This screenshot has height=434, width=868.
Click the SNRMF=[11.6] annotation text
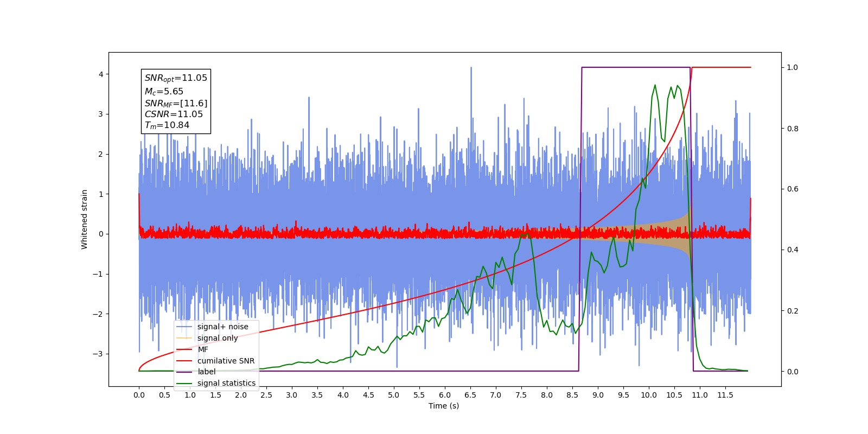click(x=176, y=103)
